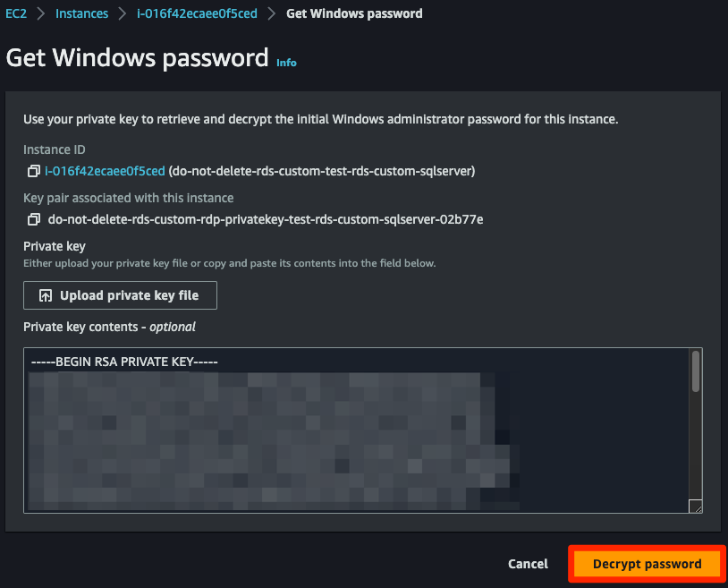The image size is (728, 588).
Task: Click the chevron before Get Windows password
Action: (272, 13)
